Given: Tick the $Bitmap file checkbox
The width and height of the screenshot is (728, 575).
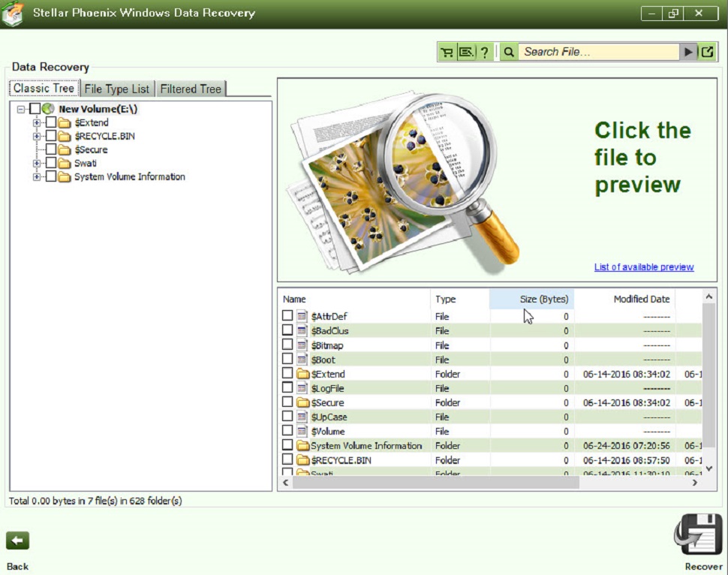Looking at the screenshot, I should click(287, 344).
